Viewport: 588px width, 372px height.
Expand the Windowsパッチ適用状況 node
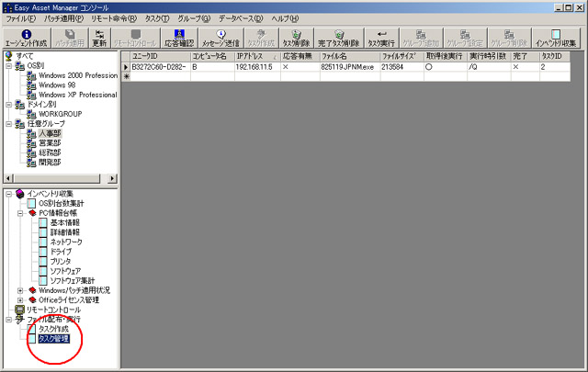20,290
